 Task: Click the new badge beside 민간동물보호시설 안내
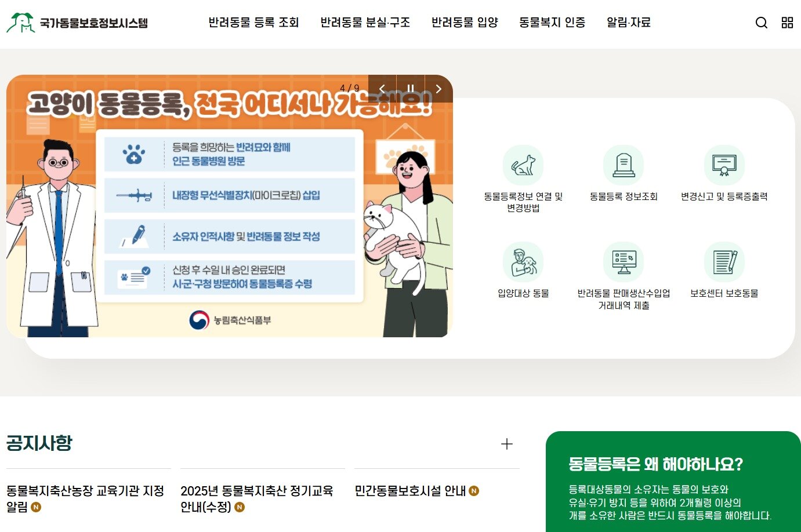[474, 491]
